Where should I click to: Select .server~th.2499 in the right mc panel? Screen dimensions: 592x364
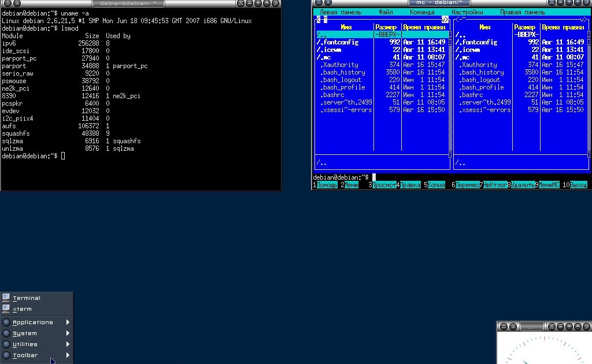click(521, 103)
